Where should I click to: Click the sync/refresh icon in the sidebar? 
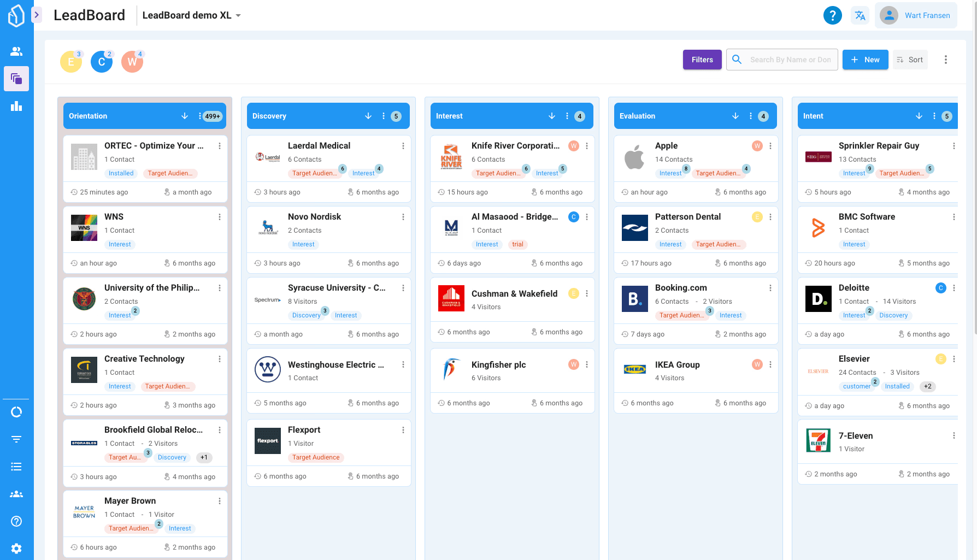(x=16, y=411)
